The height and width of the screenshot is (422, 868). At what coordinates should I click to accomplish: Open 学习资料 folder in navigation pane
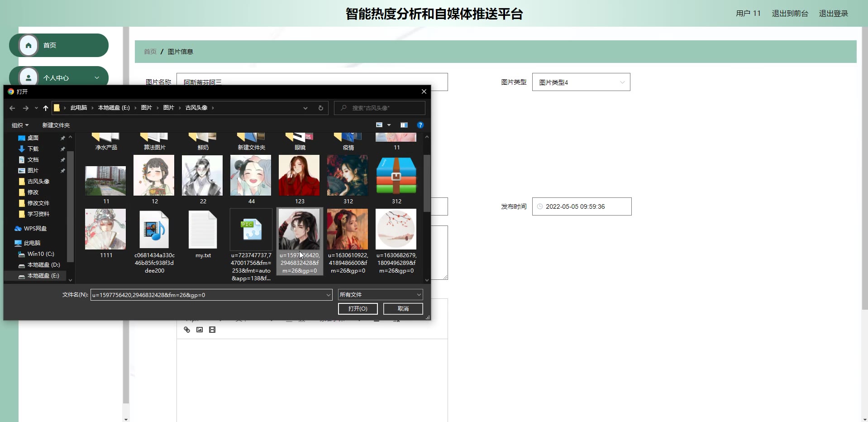click(38, 214)
